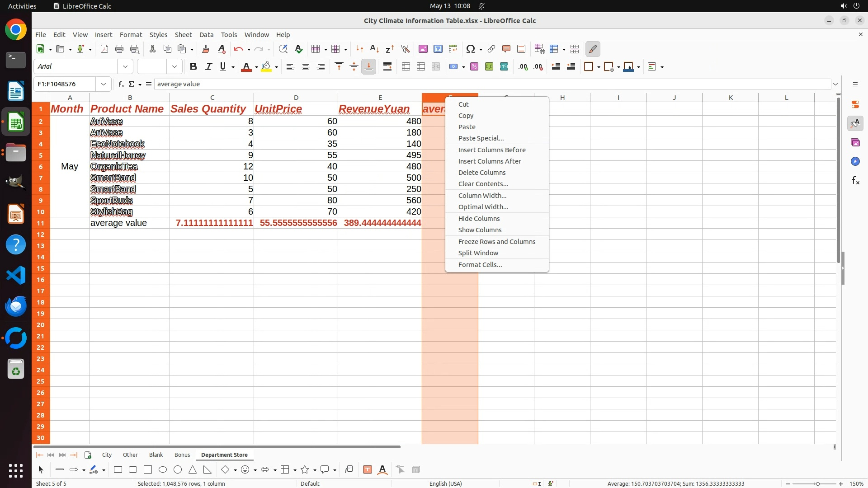
Task: Toggle Italic formatting
Action: (x=208, y=66)
